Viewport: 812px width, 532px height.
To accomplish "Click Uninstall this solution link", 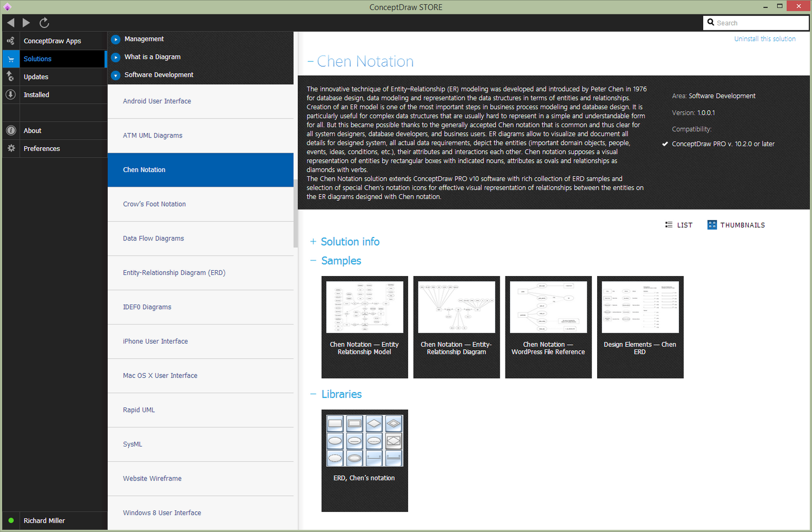I will tap(765, 39).
